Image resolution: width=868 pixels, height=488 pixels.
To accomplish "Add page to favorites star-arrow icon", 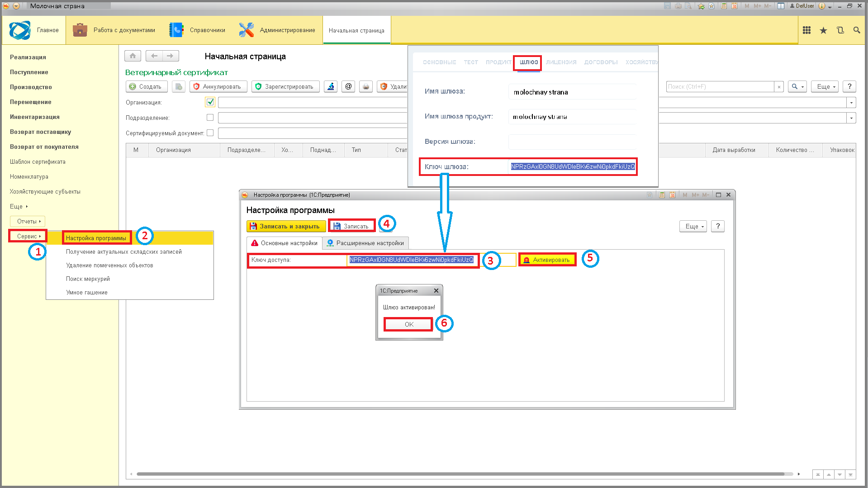I will pos(701,6).
